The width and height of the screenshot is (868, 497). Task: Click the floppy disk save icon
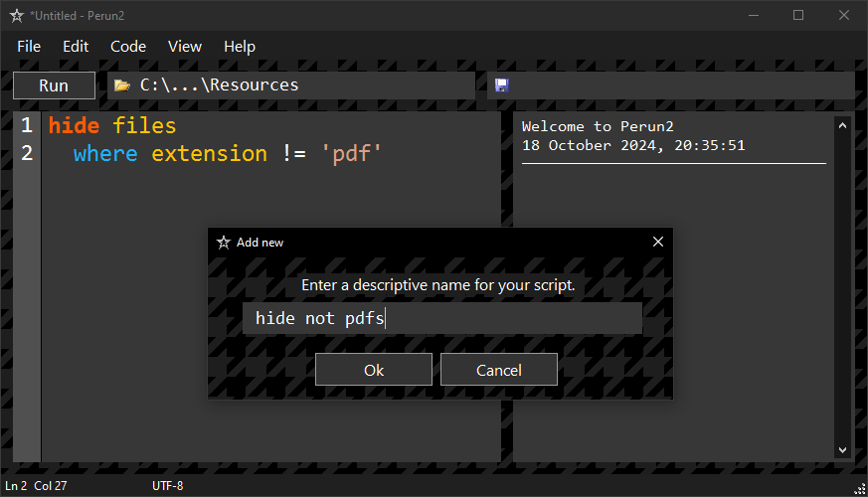tap(501, 85)
